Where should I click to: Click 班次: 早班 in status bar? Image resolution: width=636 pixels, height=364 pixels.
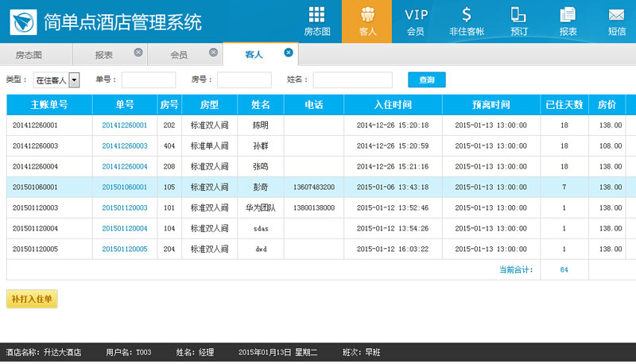pyautogui.click(x=362, y=352)
